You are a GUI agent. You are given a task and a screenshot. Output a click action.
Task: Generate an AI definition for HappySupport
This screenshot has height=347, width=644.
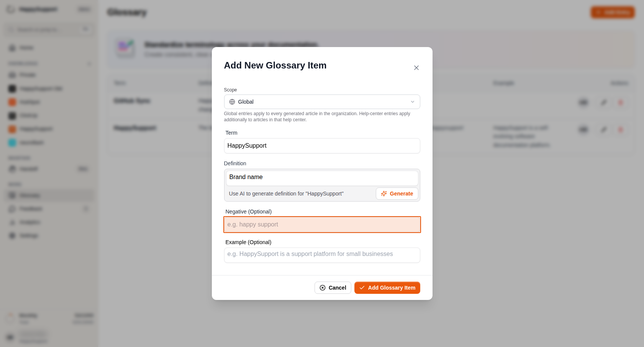(x=397, y=194)
